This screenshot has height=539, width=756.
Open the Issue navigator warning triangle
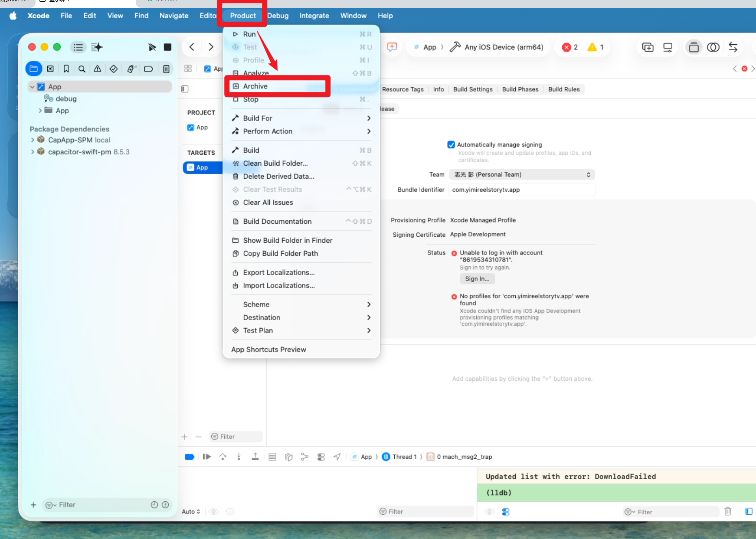point(98,69)
